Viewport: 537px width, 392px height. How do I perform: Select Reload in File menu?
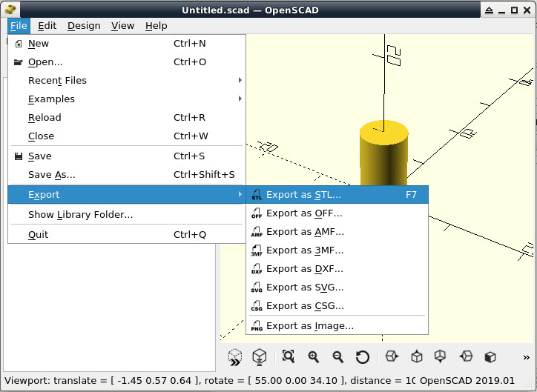(45, 117)
